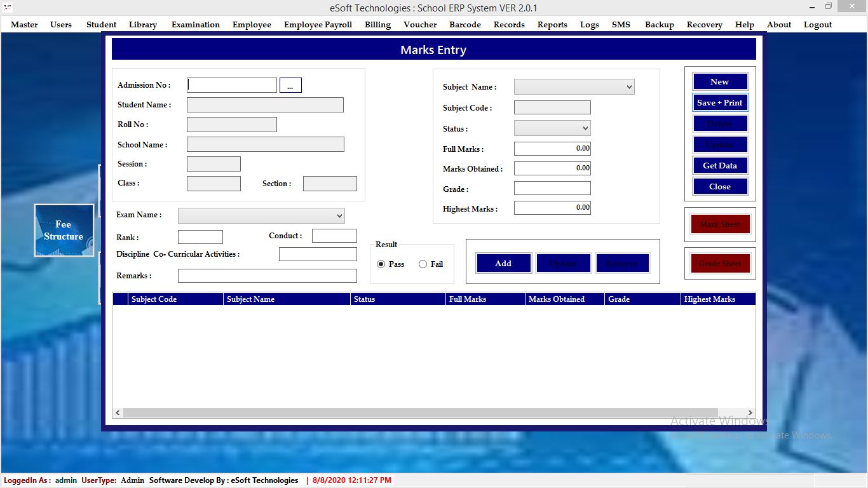Click the New button
This screenshot has width=868, height=488.
point(720,82)
